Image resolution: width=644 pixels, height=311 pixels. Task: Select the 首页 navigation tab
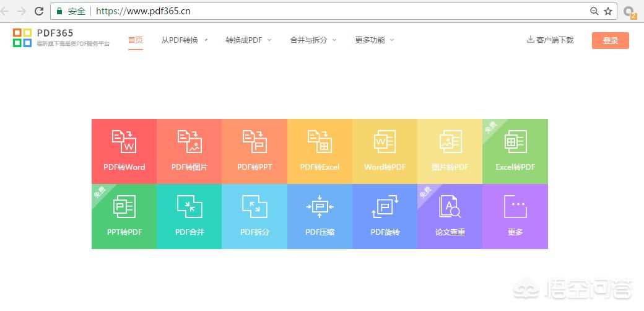pos(135,40)
